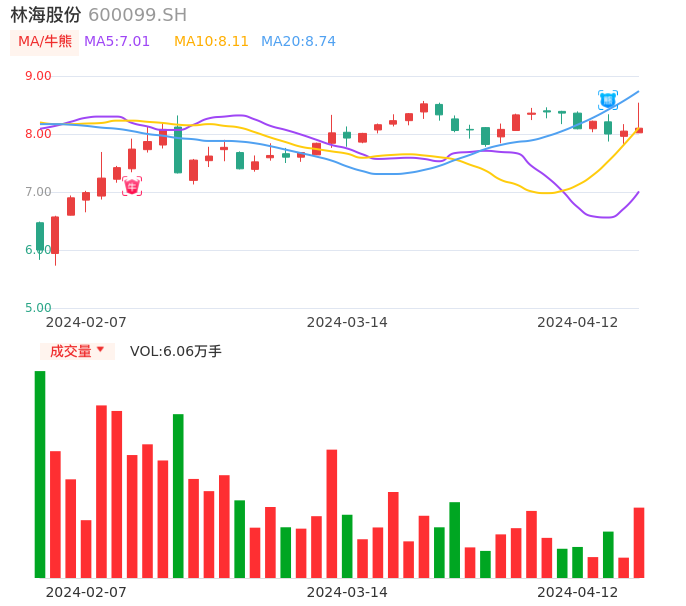Click the blue bear marker icon
Screen dimensions: 686x606
click(x=608, y=99)
